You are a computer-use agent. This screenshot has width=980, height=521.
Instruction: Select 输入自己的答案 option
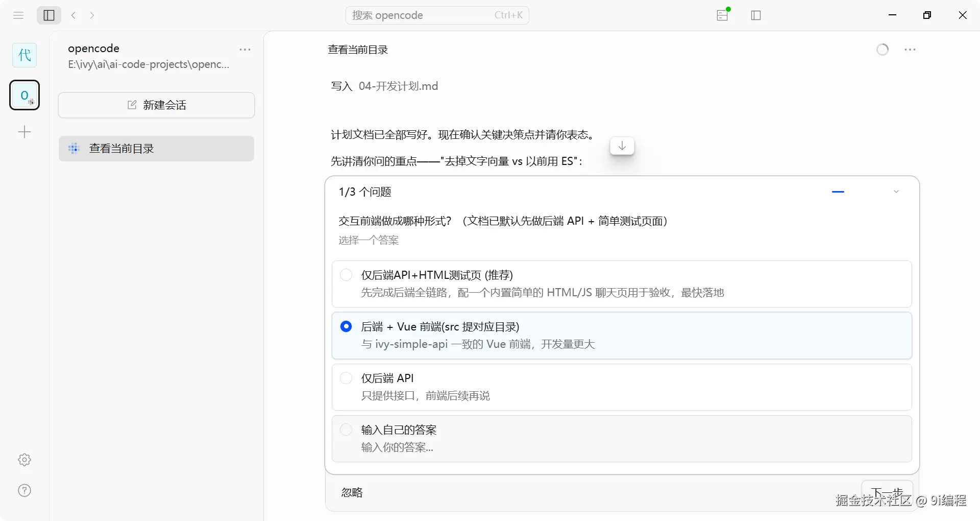point(622,439)
